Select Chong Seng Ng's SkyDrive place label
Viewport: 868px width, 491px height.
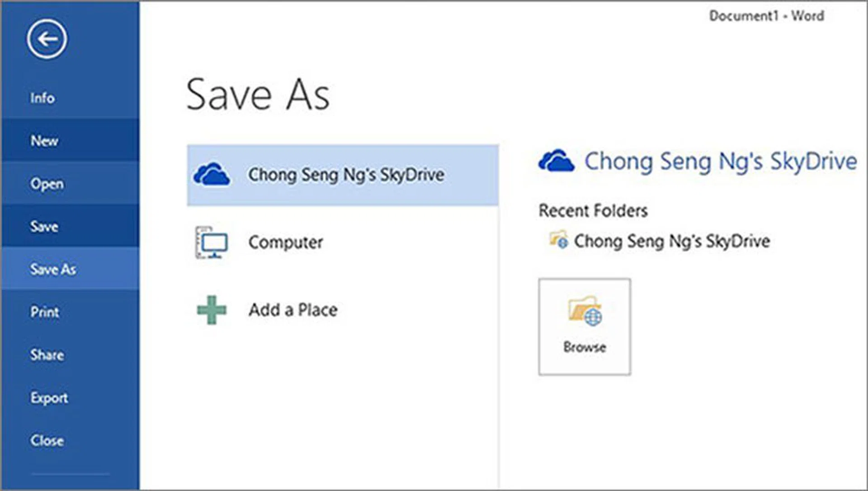point(346,175)
